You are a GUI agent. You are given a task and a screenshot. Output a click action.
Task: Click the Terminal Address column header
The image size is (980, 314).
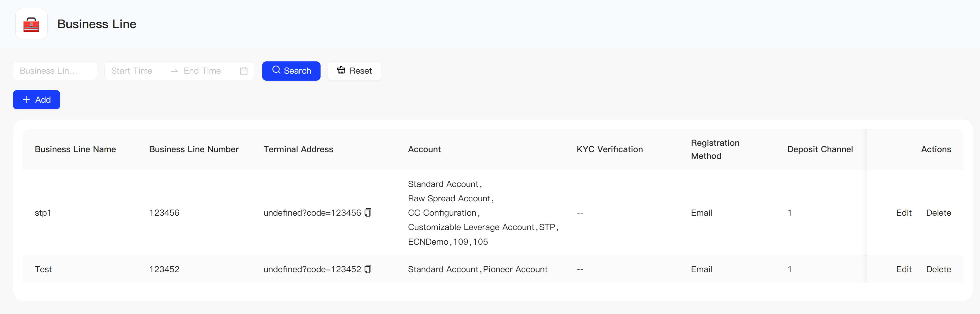coord(298,150)
